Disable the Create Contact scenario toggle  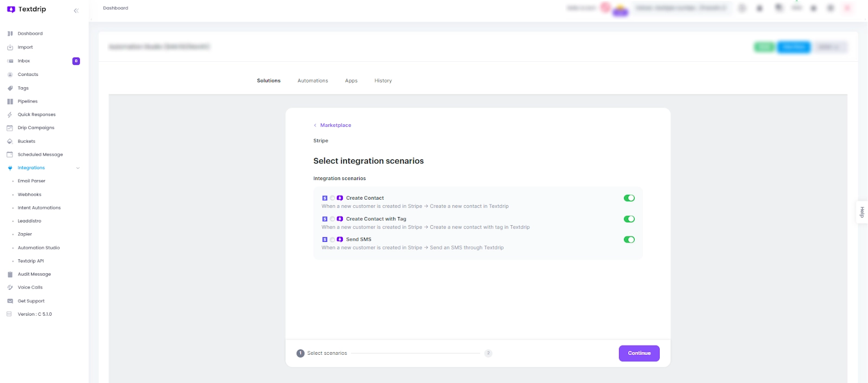pyautogui.click(x=629, y=198)
